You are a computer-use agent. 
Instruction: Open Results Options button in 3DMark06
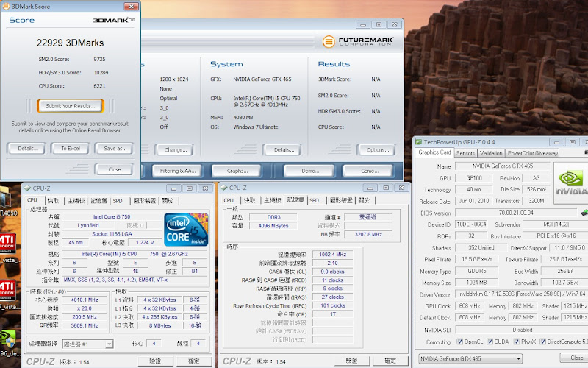(376, 149)
